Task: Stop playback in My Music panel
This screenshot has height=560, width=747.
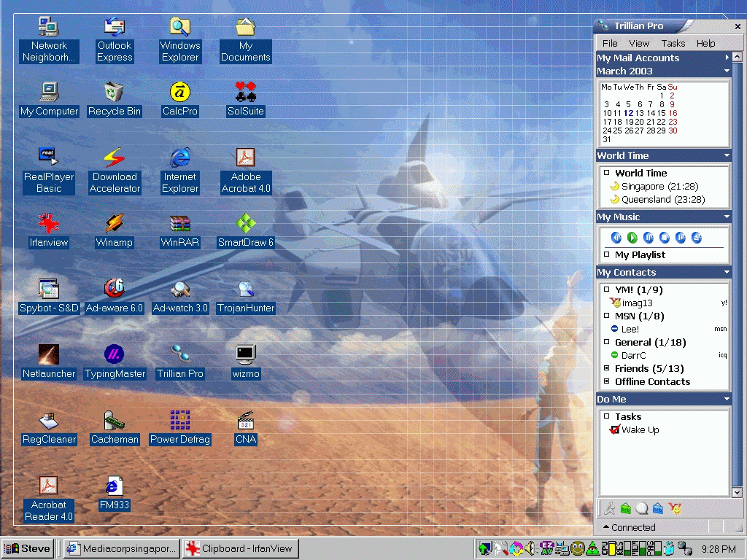Action: 665,237
